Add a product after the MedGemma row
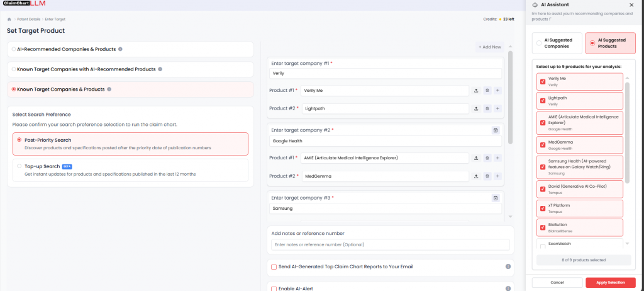The image size is (644, 291). [497, 176]
